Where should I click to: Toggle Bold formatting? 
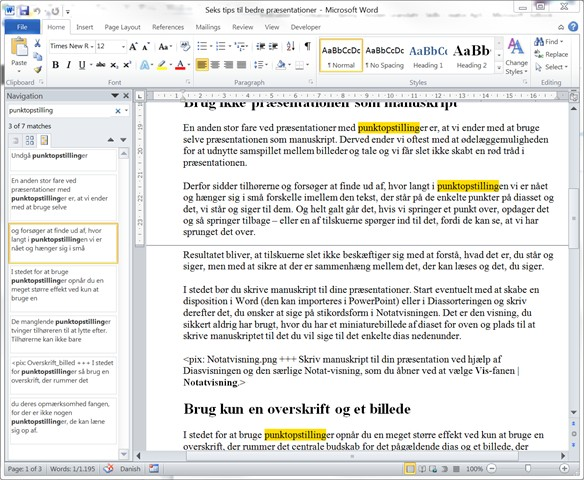pos(55,65)
